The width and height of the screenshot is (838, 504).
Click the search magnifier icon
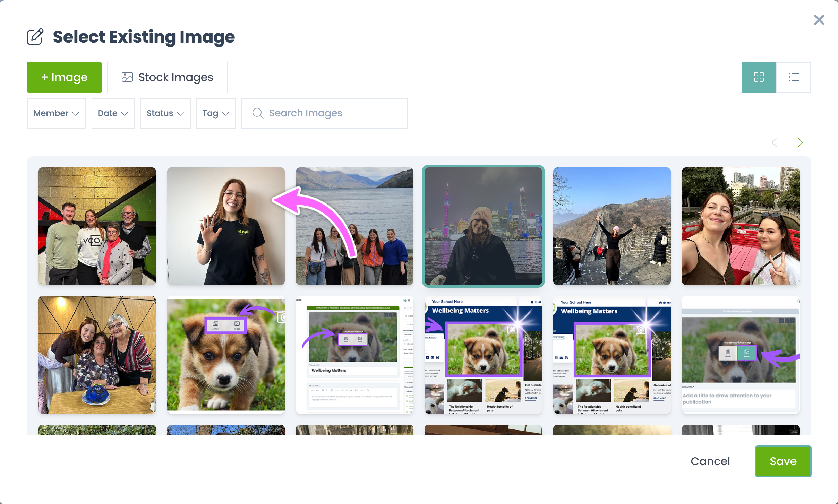click(257, 113)
